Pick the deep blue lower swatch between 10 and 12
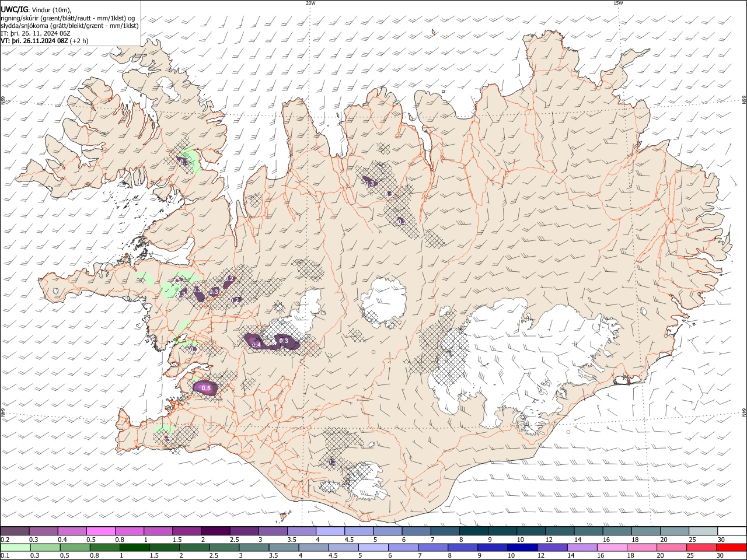 click(522, 547)
